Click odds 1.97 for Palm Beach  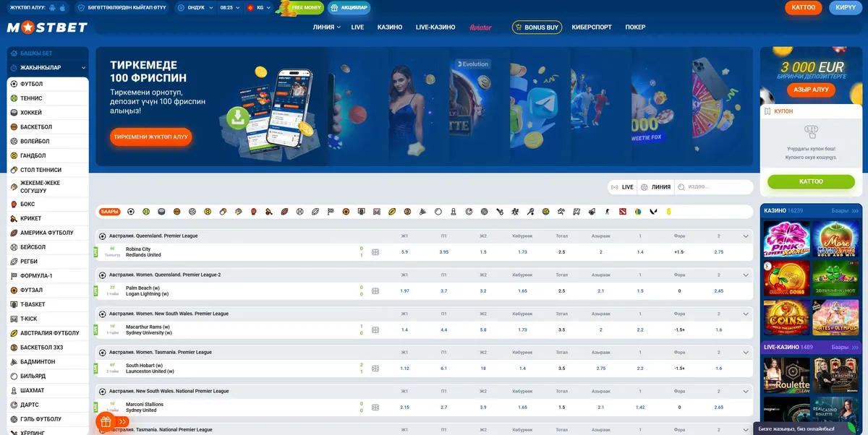pyautogui.click(x=404, y=291)
